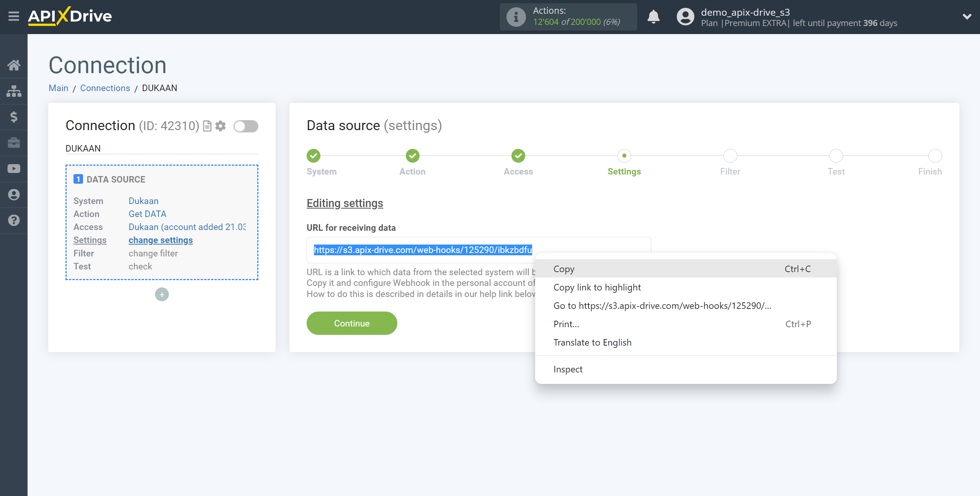Click the Get DATA action link
The height and width of the screenshot is (496, 980).
click(147, 214)
